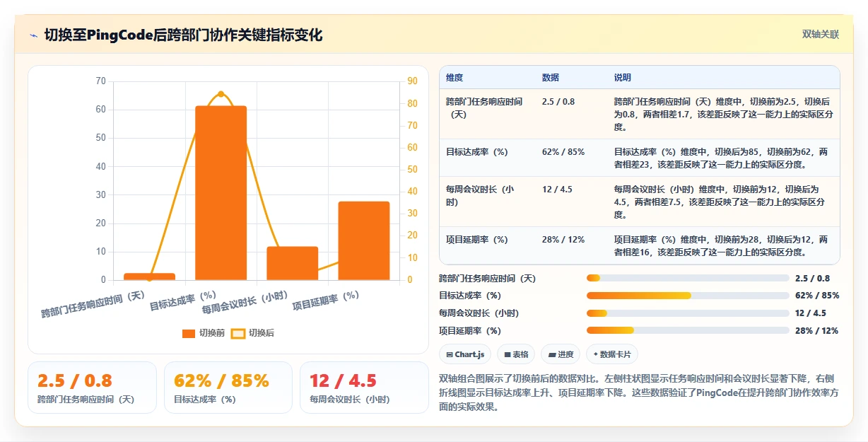This screenshot has width=868, height=442.
Task: Click the yellow-outlined 切换后 legend swatch
Action: (x=238, y=333)
